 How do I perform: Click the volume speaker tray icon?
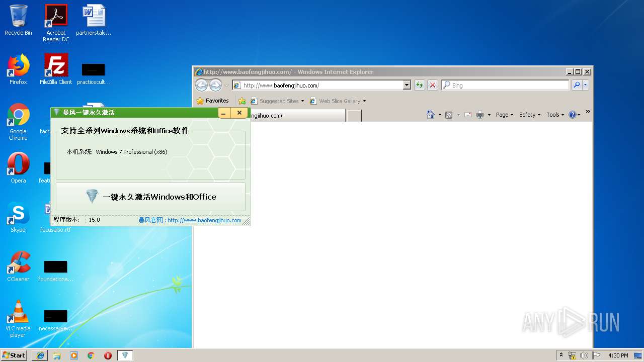tap(584, 355)
